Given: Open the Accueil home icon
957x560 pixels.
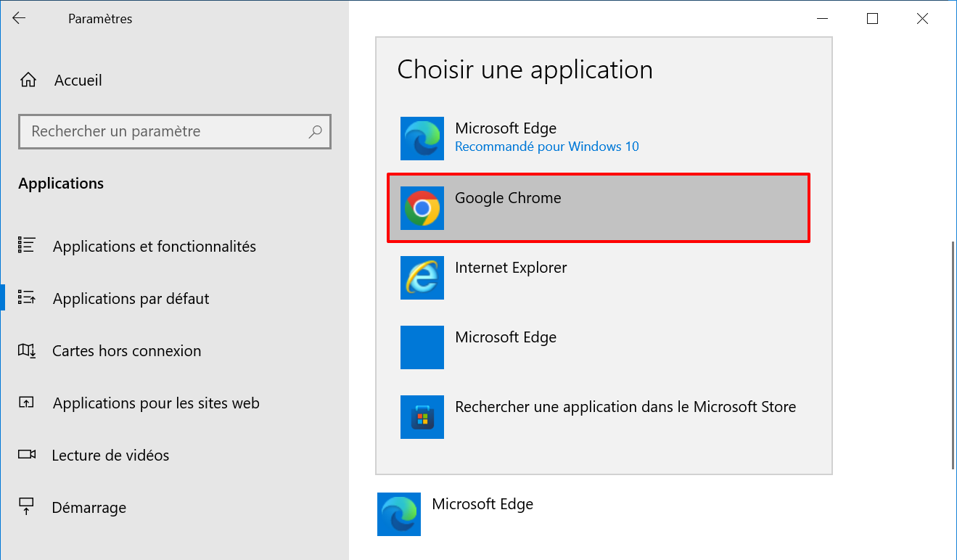Looking at the screenshot, I should pyautogui.click(x=28, y=81).
